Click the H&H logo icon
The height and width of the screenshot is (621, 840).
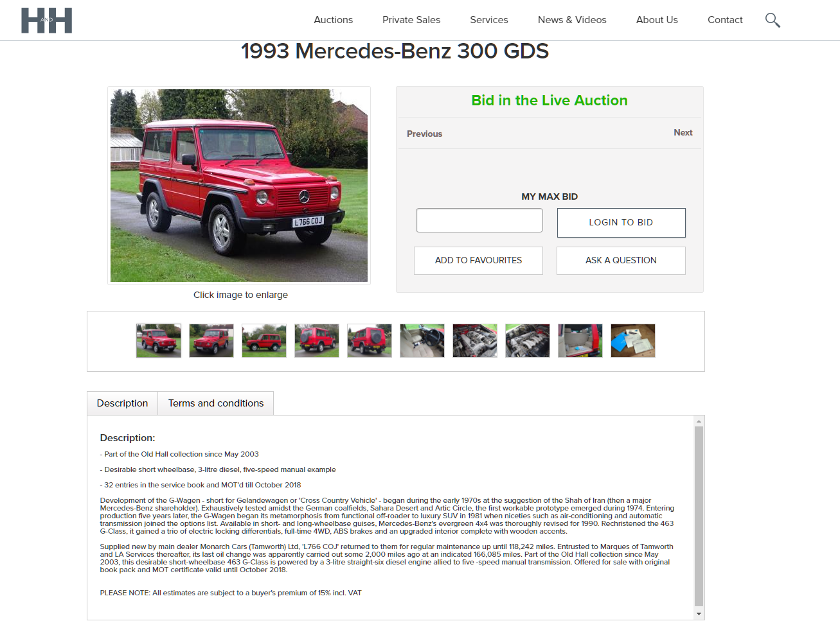click(x=46, y=21)
